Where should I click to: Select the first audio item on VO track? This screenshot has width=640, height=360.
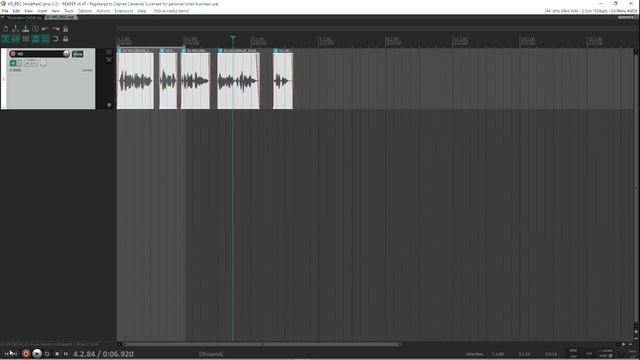pyautogui.click(x=135, y=79)
